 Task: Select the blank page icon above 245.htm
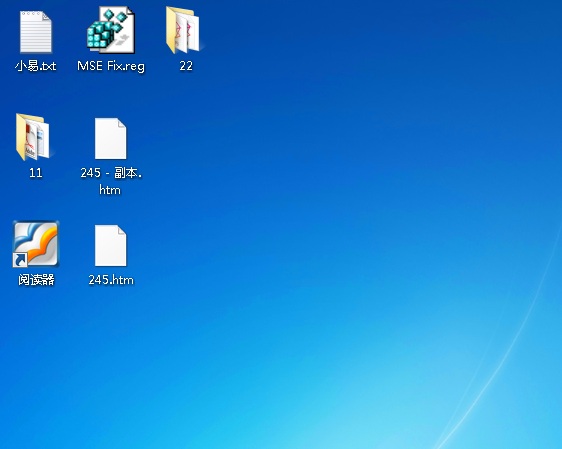point(111,245)
